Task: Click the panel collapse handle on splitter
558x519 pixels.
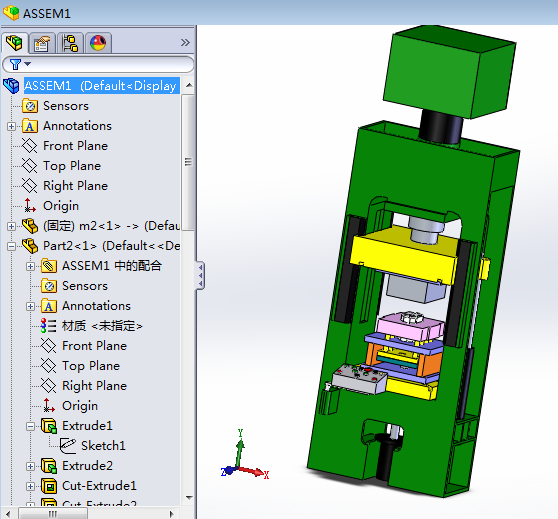Action: pos(200,276)
